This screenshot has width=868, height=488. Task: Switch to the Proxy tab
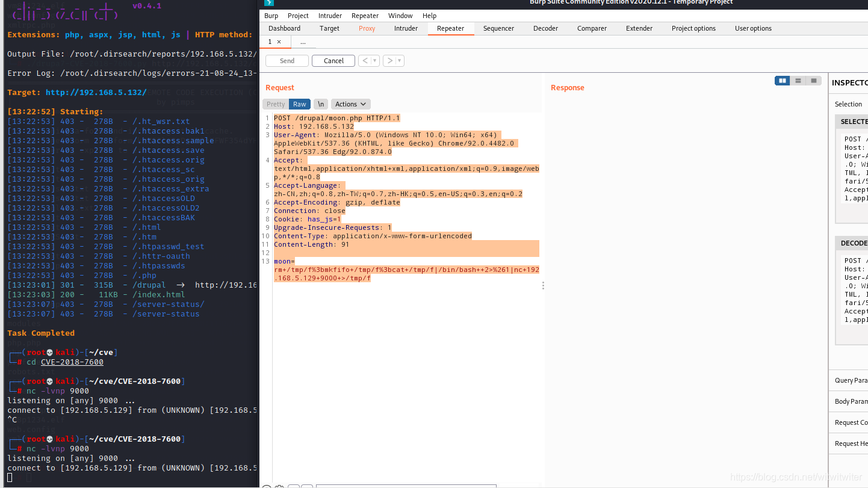(x=367, y=28)
